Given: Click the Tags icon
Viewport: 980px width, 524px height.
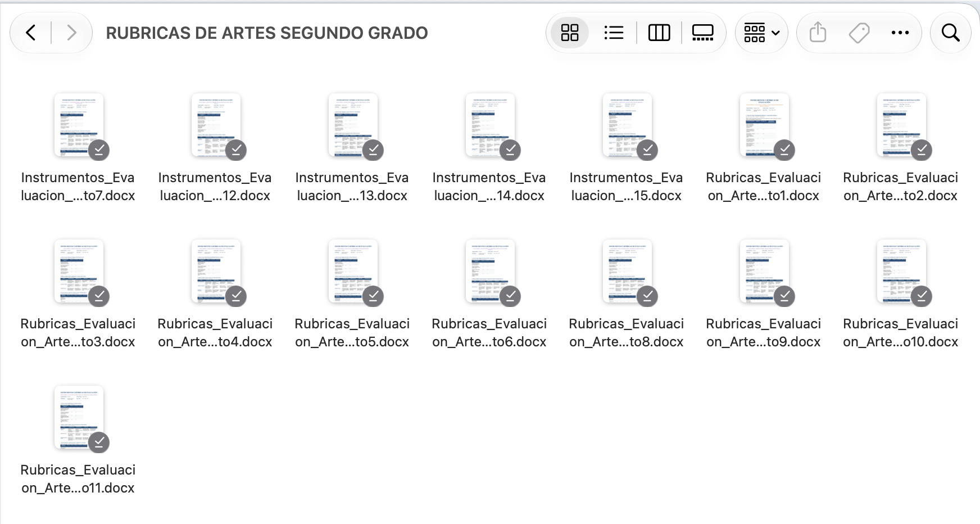Looking at the screenshot, I should [x=859, y=33].
